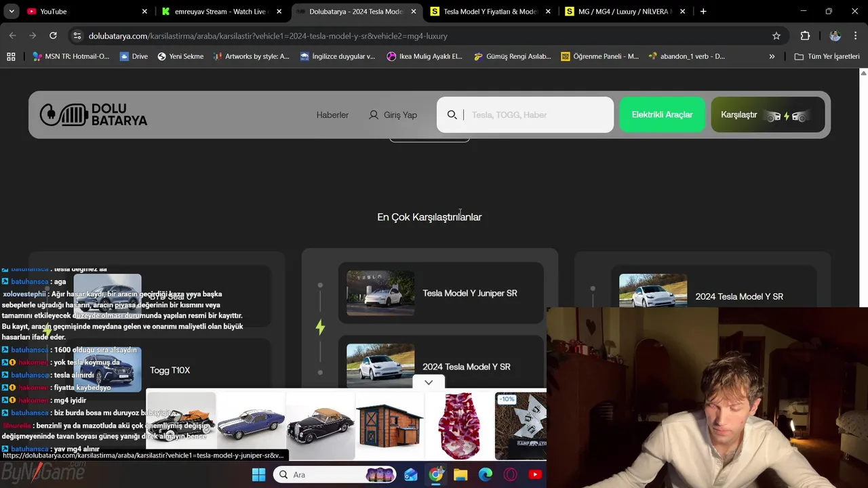Switch to the emreuyav Stream tab
The image size is (868, 488).
pos(222,12)
